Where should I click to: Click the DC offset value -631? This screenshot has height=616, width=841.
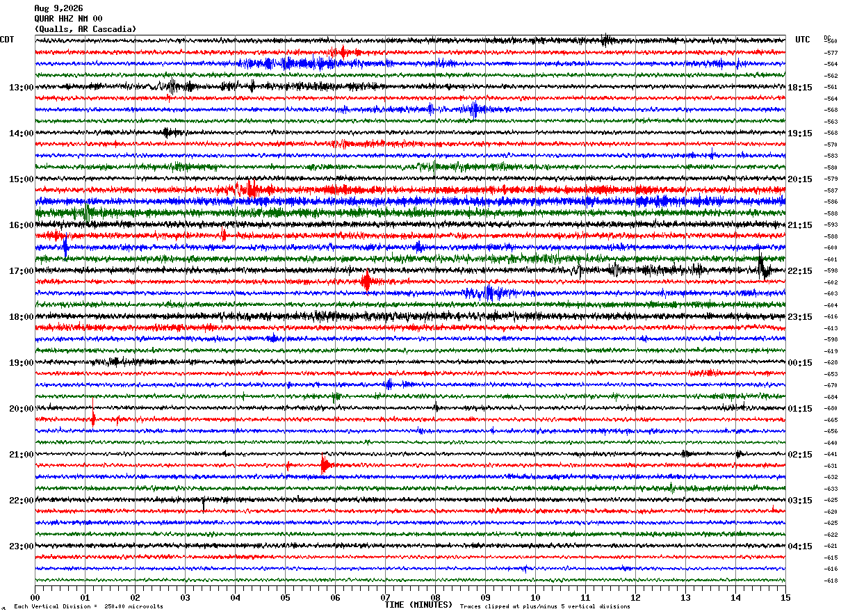[831, 466]
